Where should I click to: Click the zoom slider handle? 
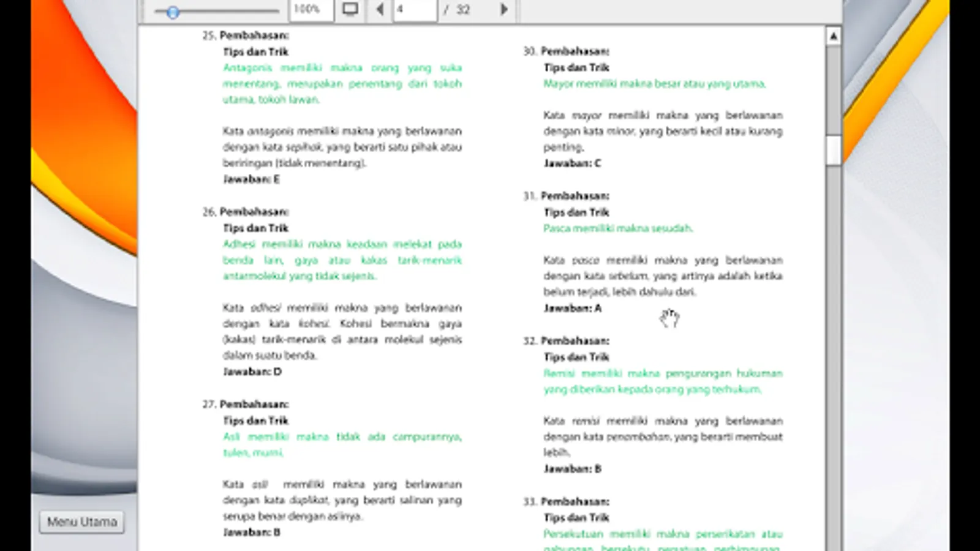point(173,12)
